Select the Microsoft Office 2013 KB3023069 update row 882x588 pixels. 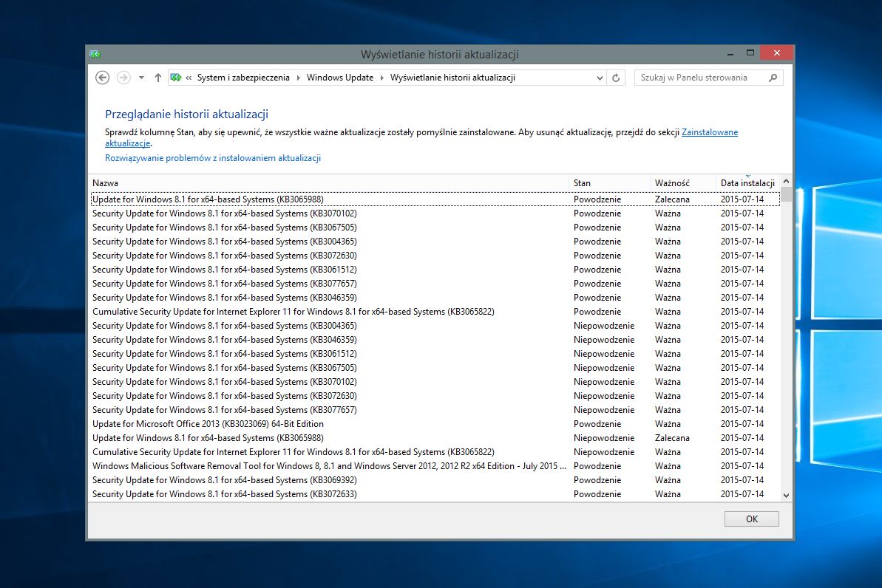tap(208, 424)
